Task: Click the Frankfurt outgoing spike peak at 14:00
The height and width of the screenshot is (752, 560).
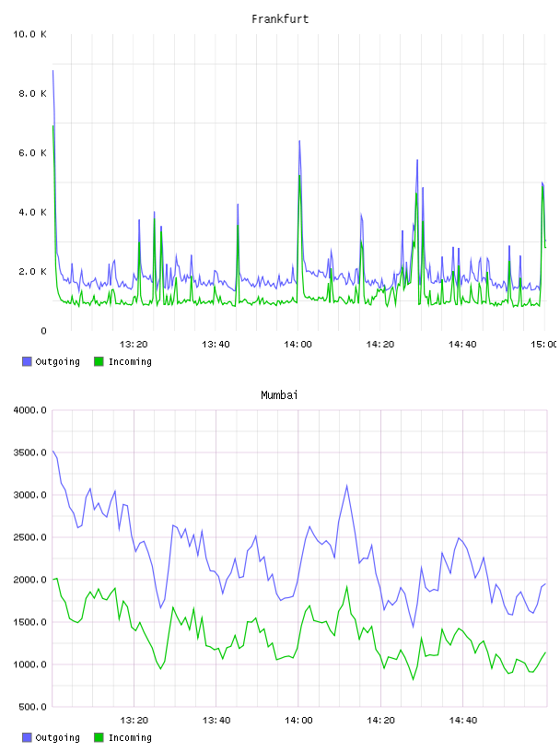Action: point(299,141)
